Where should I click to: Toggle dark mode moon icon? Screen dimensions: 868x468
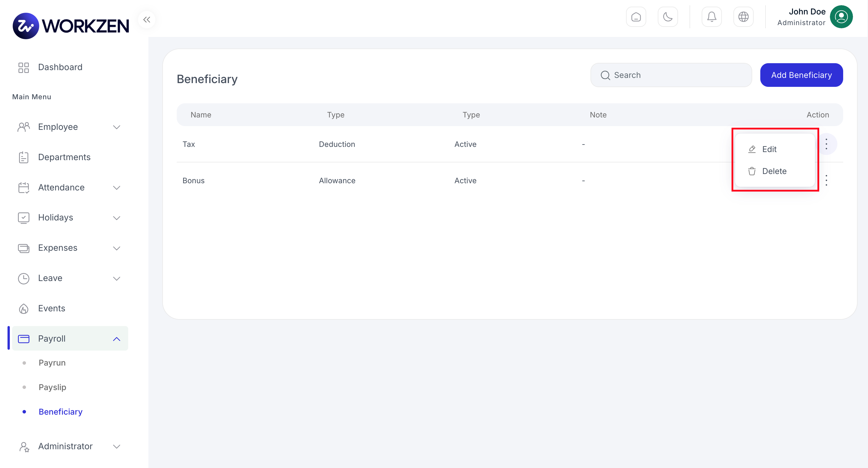(668, 17)
